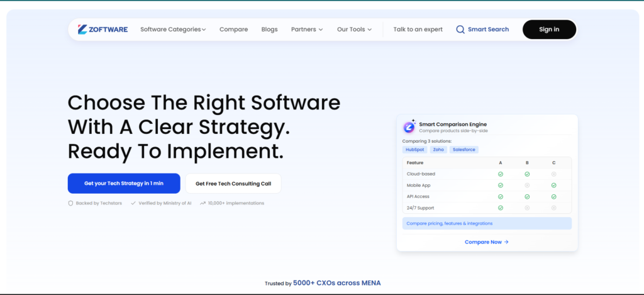Image resolution: width=644 pixels, height=295 pixels.
Task: Click Get Free Tech Consulting Call button
Action: (233, 183)
